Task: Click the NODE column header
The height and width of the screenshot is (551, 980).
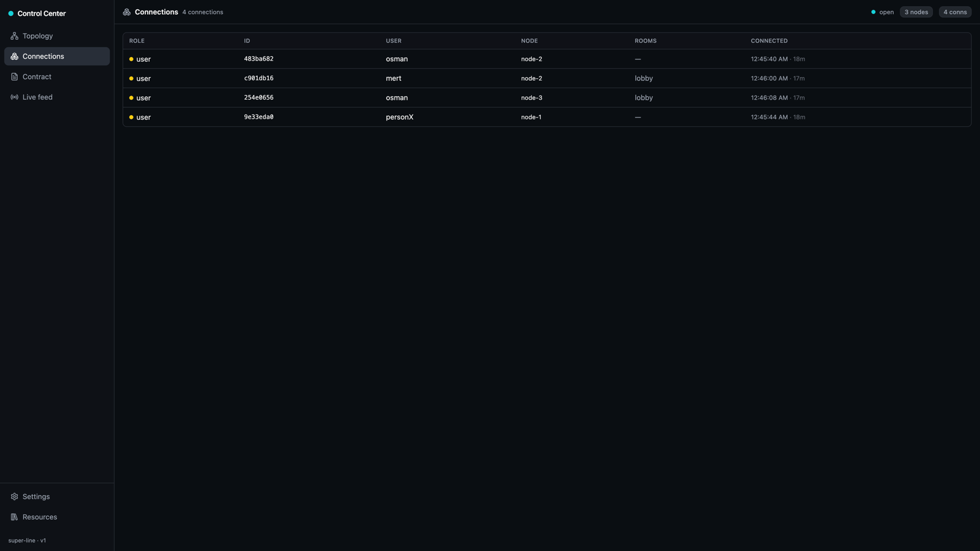Action: coord(529,41)
